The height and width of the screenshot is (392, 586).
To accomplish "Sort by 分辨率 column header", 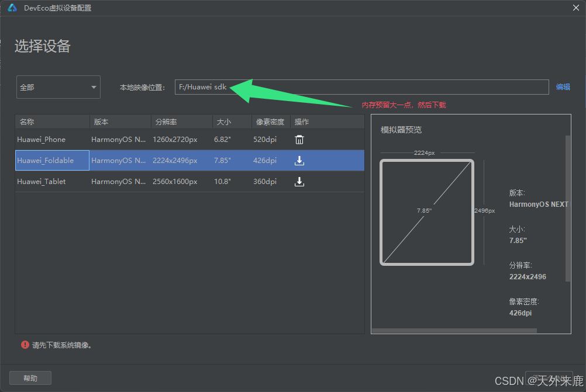I will pos(182,122).
